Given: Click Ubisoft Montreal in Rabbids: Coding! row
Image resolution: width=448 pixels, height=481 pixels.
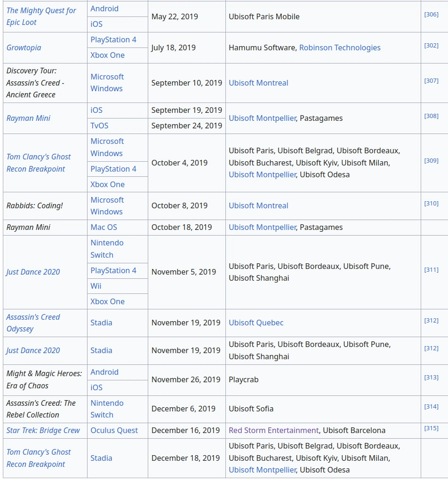Looking at the screenshot, I should [x=258, y=205].
